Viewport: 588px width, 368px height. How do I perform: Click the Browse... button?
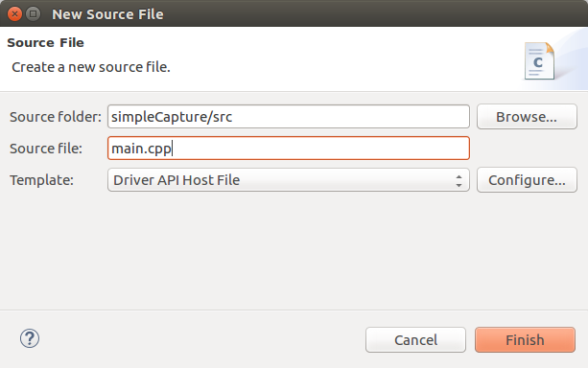(527, 117)
